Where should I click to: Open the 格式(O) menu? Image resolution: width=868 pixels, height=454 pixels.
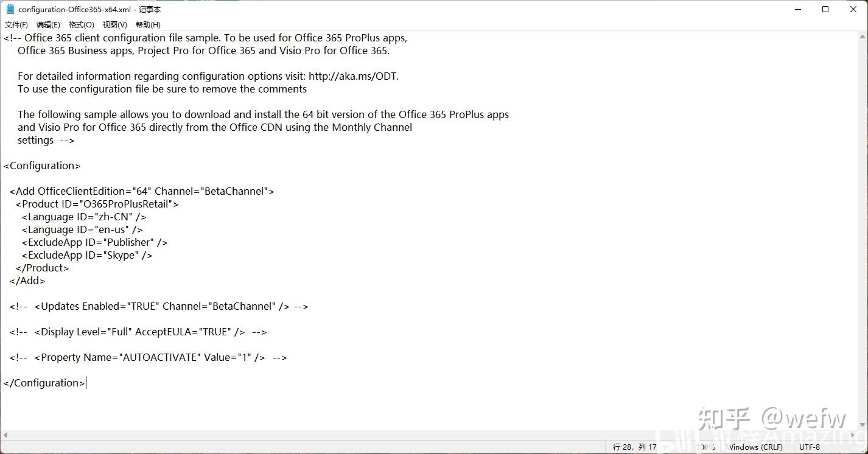coord(81,24)
